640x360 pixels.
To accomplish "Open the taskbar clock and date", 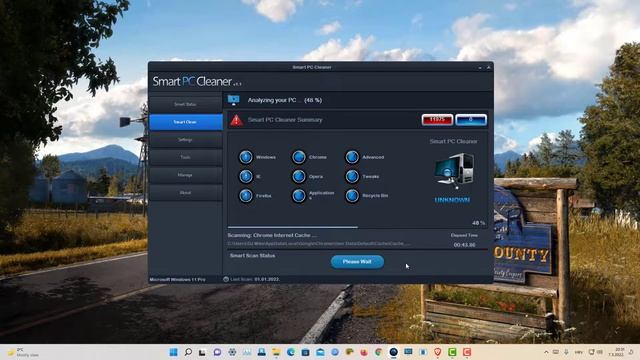I will coord(616,352).
